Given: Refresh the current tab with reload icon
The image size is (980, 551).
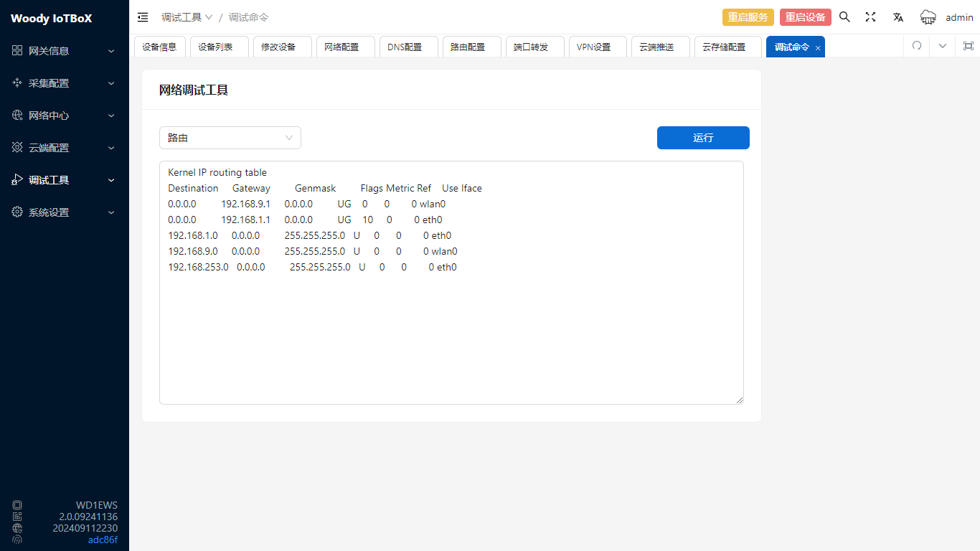Looking at the screenshot, I should (x=916, y=46).
